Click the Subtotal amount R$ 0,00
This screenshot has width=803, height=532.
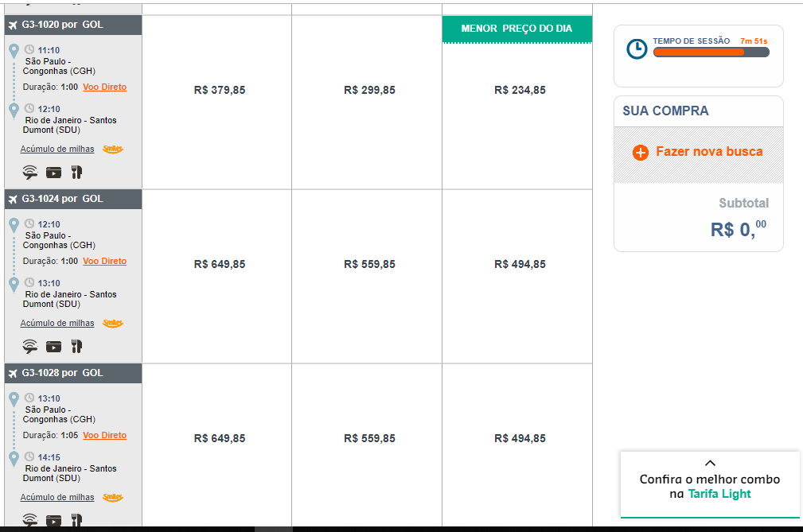click(x=739, y=229)
